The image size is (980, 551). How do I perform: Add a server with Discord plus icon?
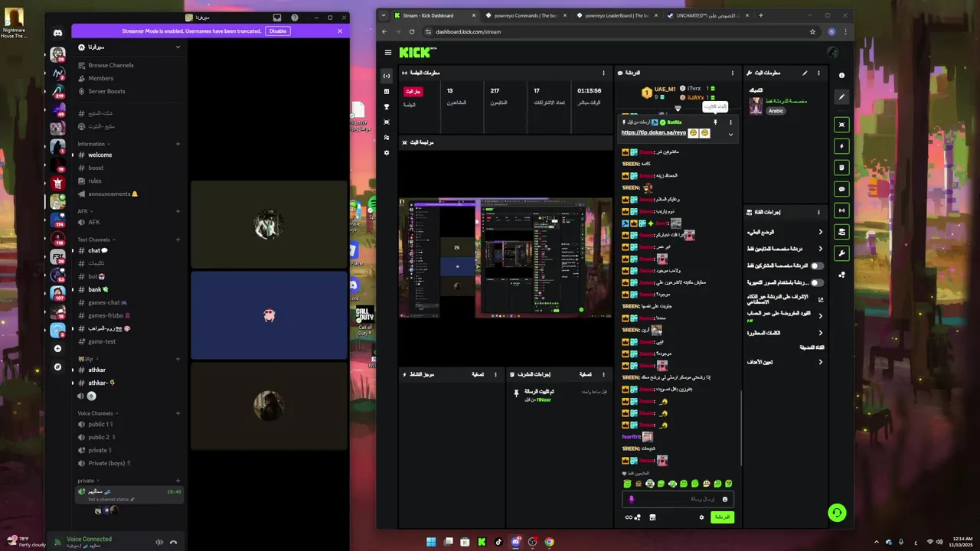(57, 348)
